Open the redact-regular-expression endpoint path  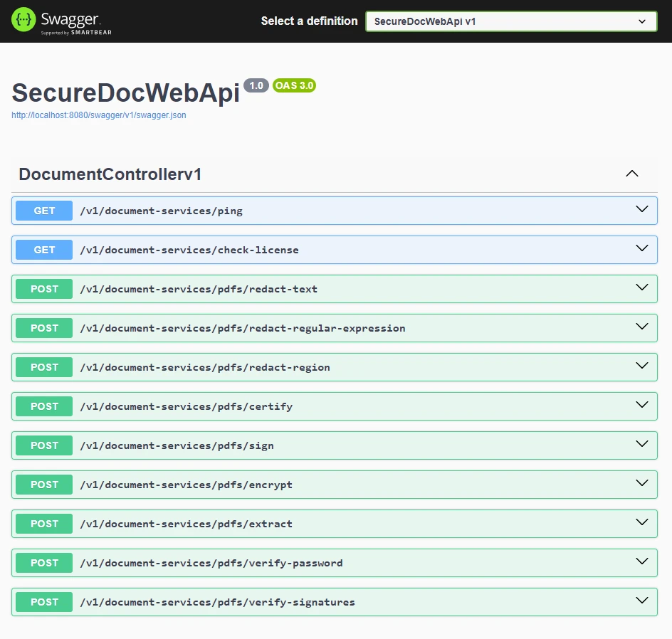pyautogui.click(x=242, y=328)
